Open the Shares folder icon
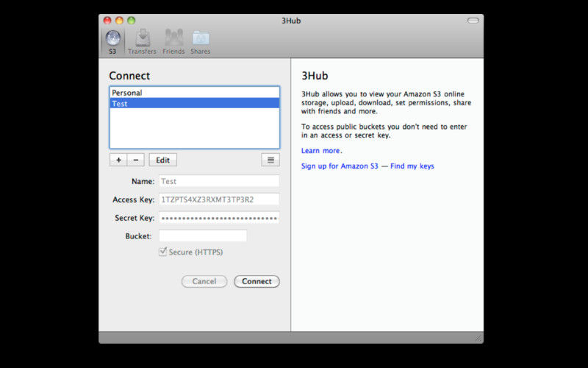This screenshot has width=588, height=368. coord(201,42)
